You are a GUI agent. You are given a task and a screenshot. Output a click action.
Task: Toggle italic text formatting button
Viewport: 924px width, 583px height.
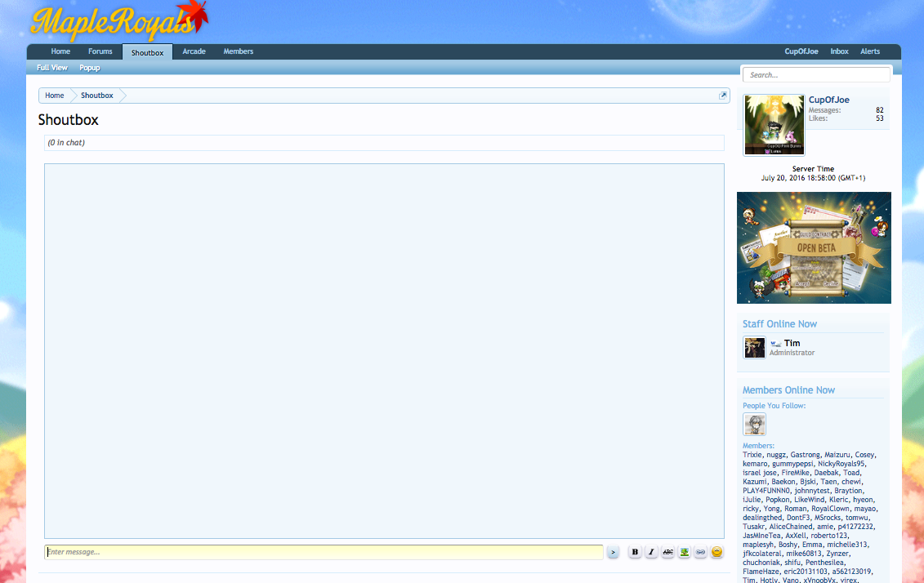(x=651, y=552)
